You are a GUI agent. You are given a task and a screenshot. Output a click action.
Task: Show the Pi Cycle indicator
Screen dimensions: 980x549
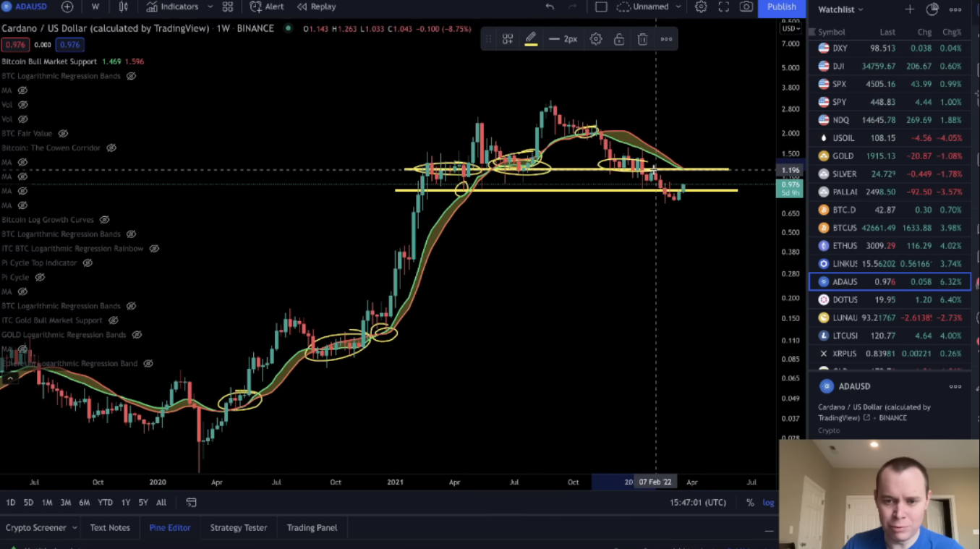[x=40, y=277]
